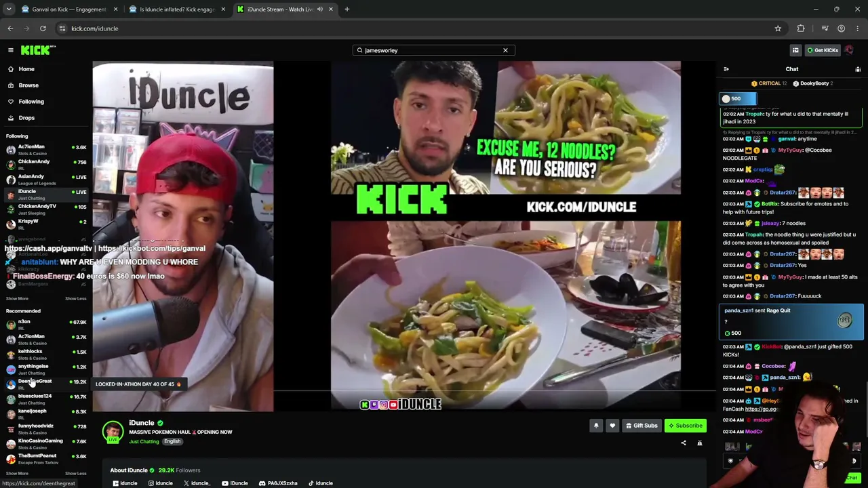The image size is (868, 488).
Task: Click the KICK logo
Action: point(38,50)
